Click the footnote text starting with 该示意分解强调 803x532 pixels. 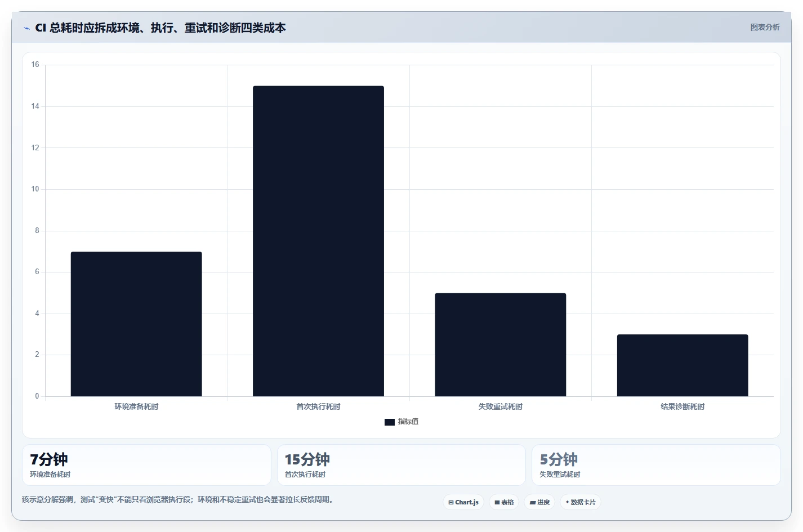coord(177,500)
